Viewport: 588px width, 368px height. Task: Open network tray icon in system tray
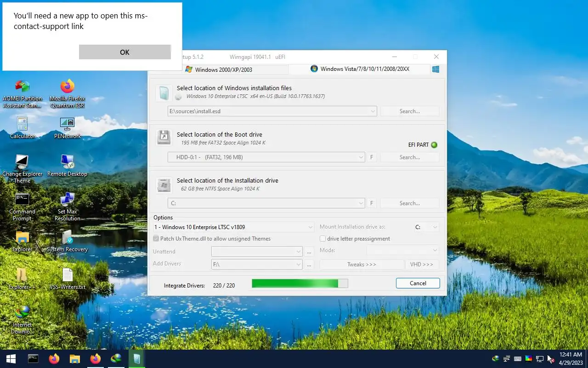click(x=506, y=359)
